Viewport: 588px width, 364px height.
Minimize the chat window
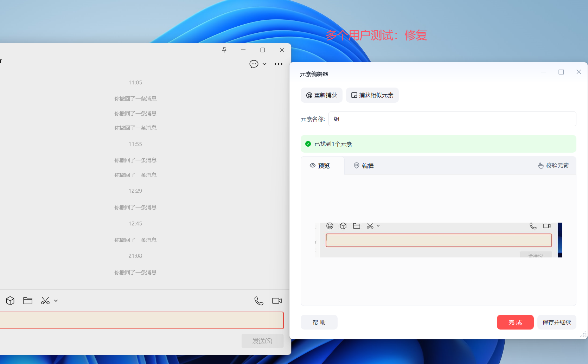pos(243,50)
